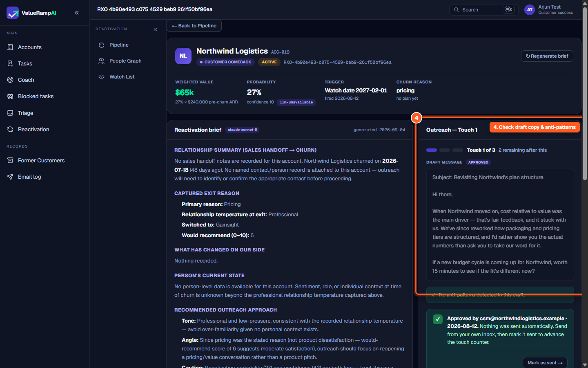
Task: Click 'fired 2026-08-12' text
Action: (x=341, y=99)
